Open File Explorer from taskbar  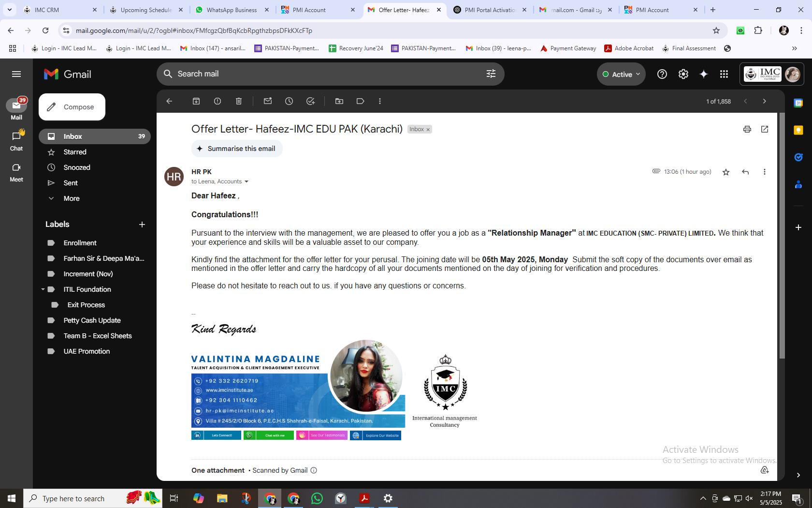point(222,498)
